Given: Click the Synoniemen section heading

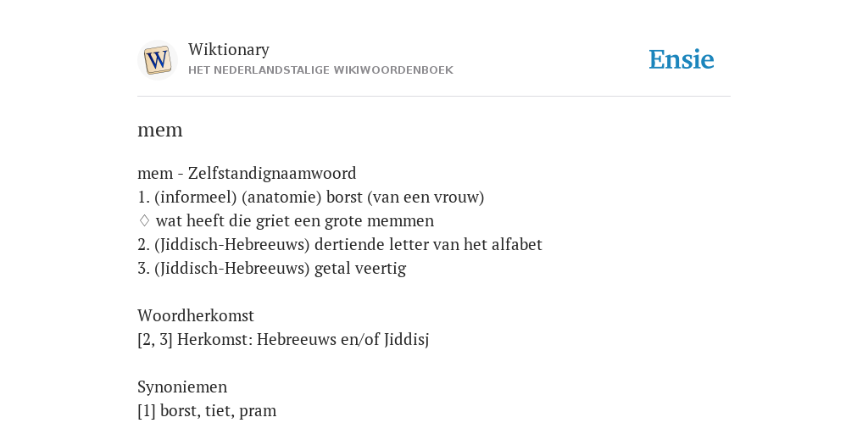Looking at the screenshot, I should [182, 387].
